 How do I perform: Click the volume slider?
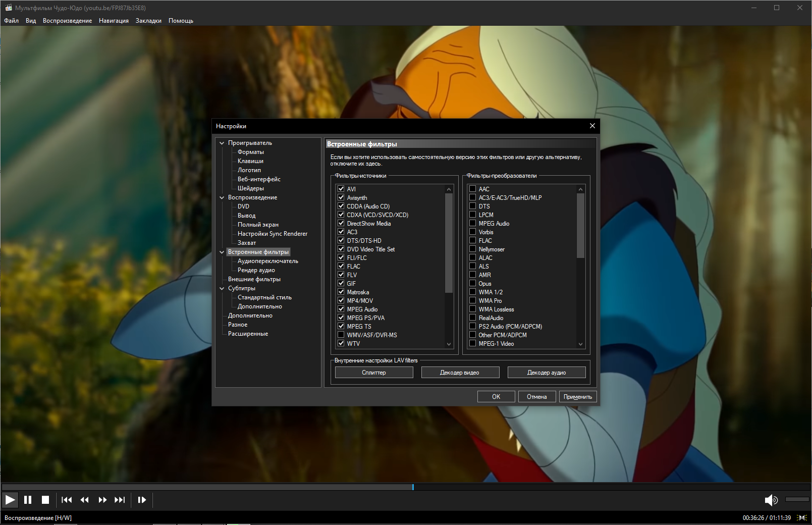point(797,499)
